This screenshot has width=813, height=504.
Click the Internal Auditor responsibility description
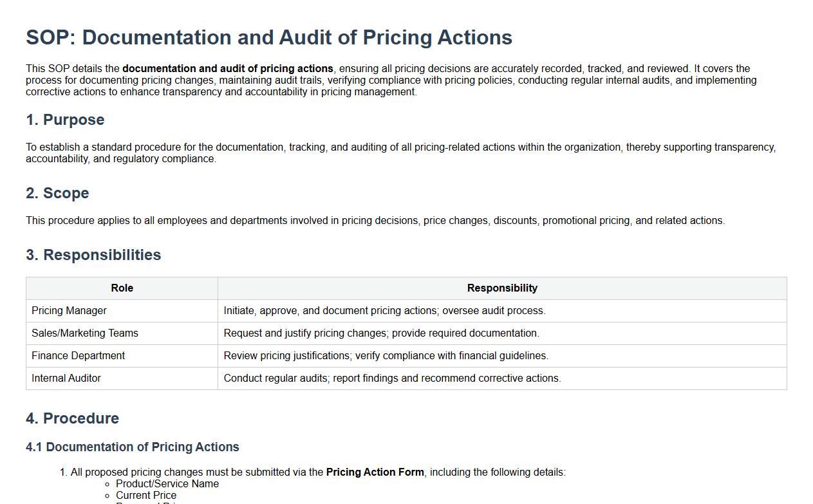pyautogui.click(x=392, y=378)
